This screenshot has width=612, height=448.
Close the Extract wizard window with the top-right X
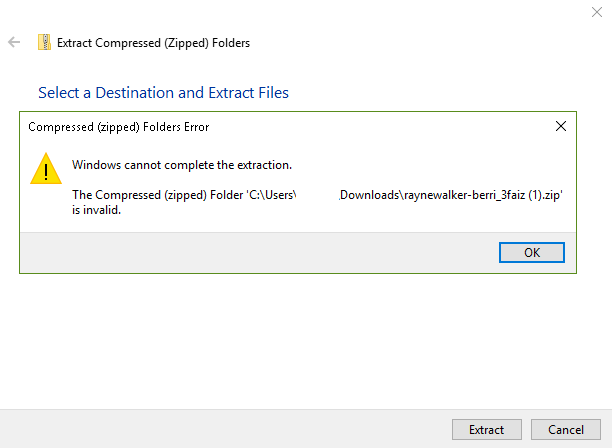point(597,12)
